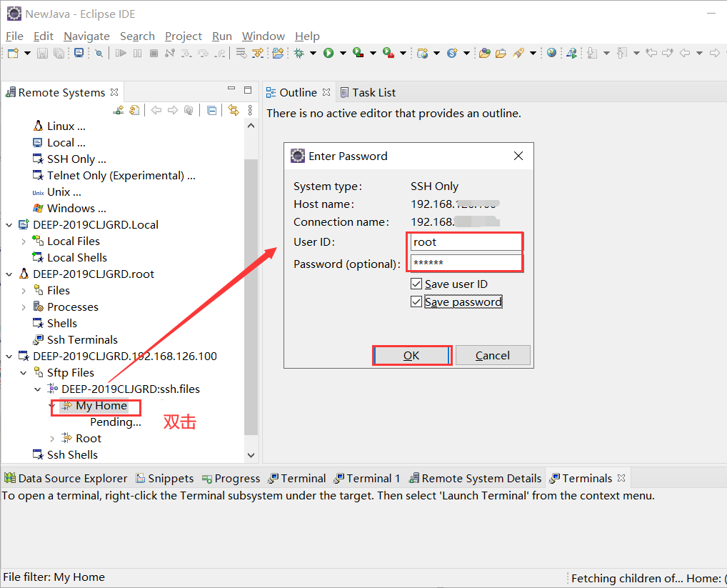Open the Remote Systems view menu dots
Image resolution: width=727 pixels, height=588 pixels.
250,110
